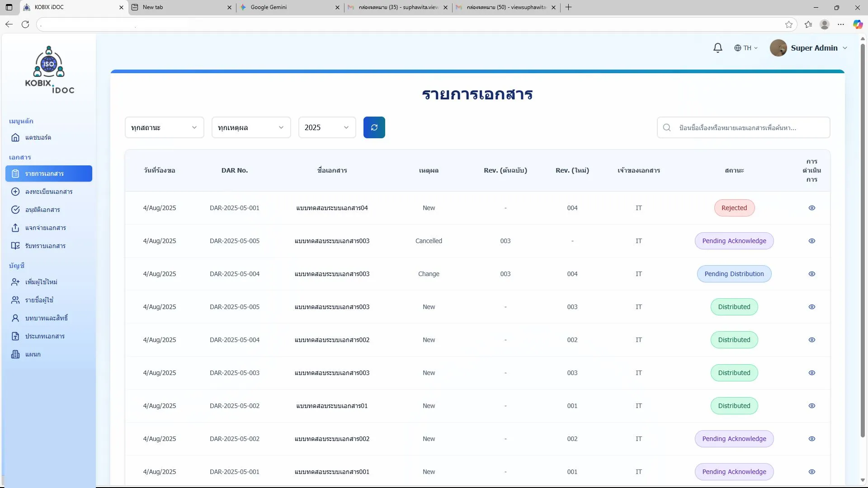The height and width of the screenshot is (488, 868).
Task: Open the ทุกเหตุผล reason dropdown
Action: 251,127
